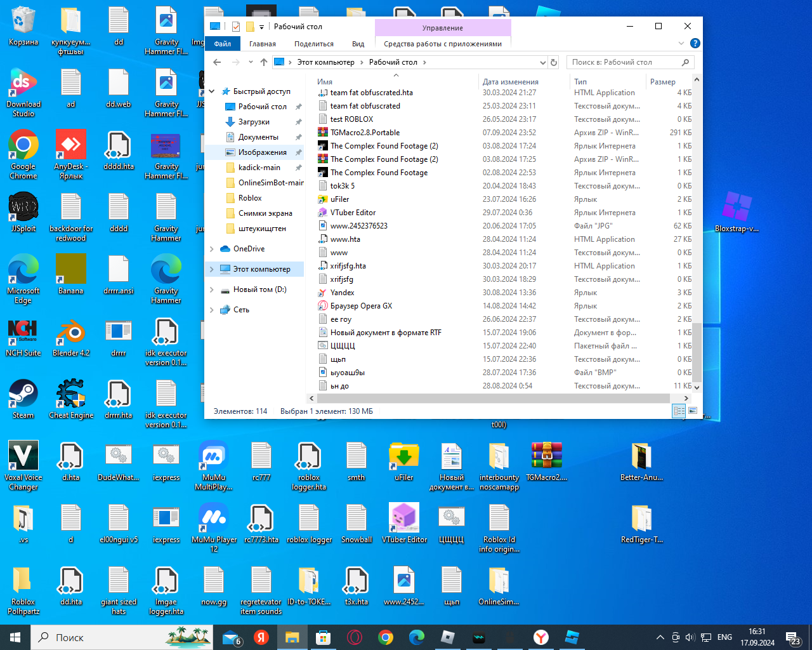Open the Файл menu

click(x=222, y=44)
